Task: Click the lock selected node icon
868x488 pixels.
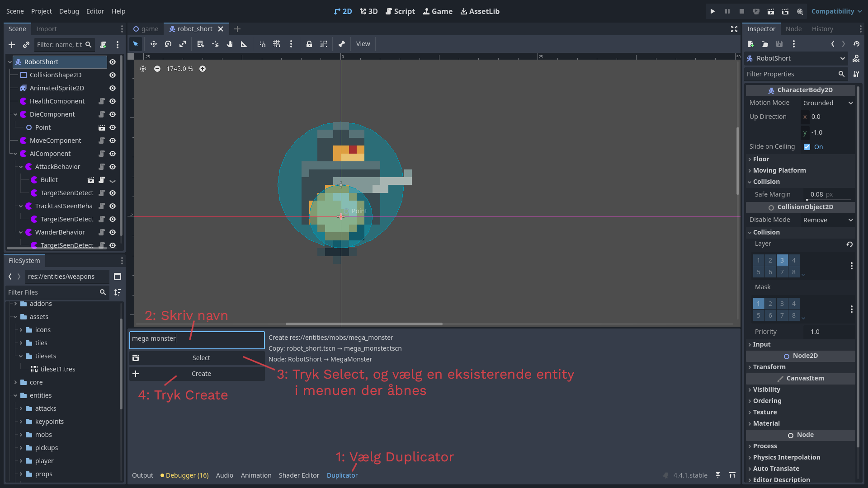Action: coord(309,44)
